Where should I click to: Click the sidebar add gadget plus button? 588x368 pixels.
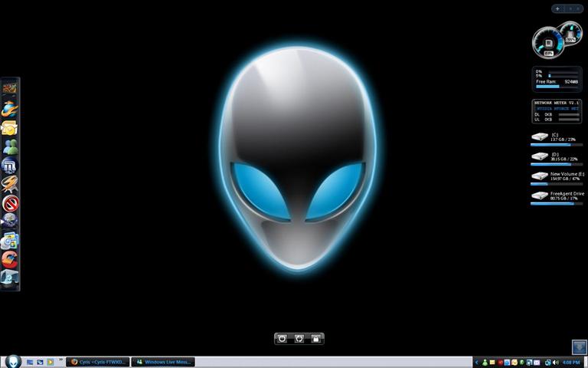(x=557, y=8)
